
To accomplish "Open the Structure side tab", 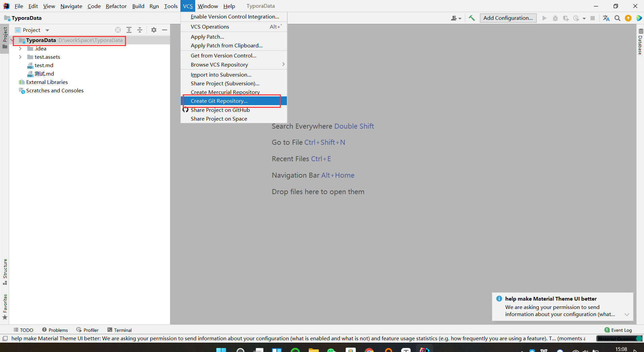I will [x=5, y=272].
